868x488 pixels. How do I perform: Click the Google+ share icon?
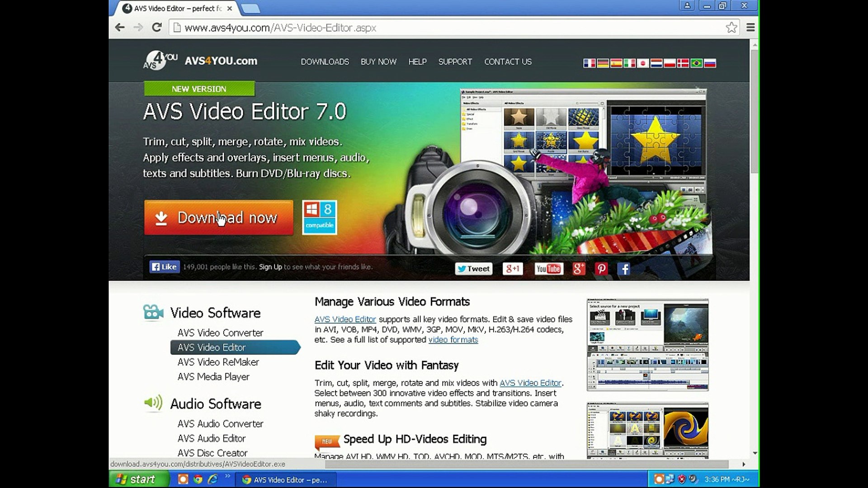pos(580,268)
